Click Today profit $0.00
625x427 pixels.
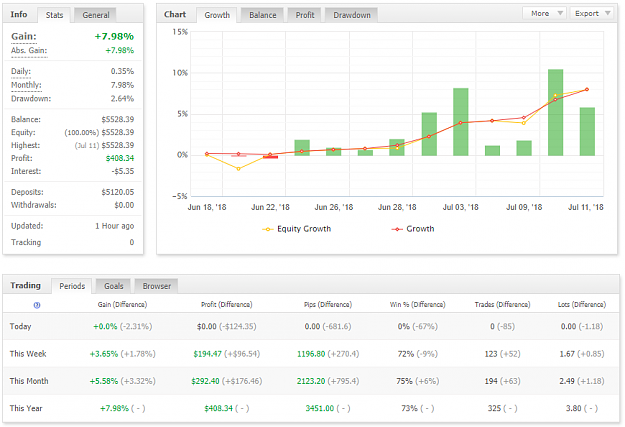(206, 327)
